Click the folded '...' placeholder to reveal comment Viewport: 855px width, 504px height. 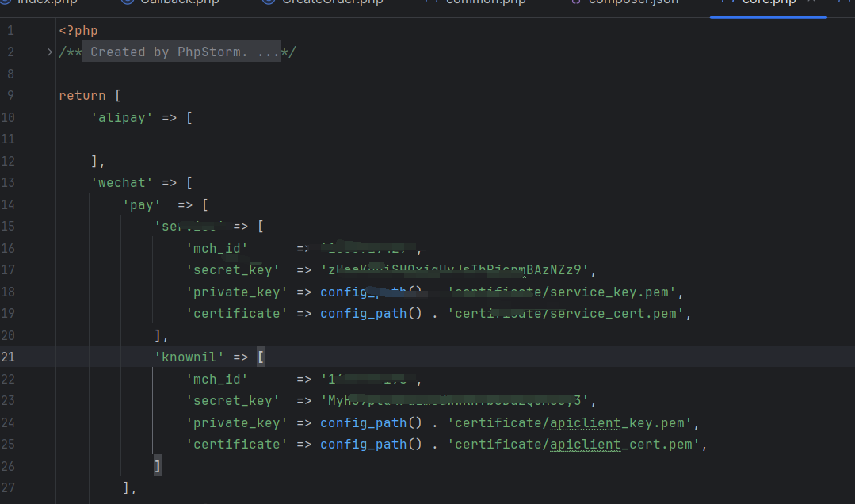pos(269,52)
